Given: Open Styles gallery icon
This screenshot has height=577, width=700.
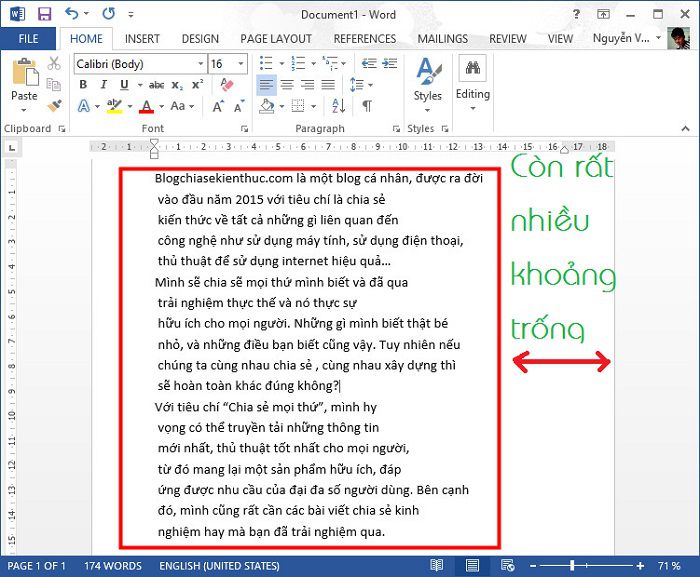Looking at the screenshot, I should point(428,71).
